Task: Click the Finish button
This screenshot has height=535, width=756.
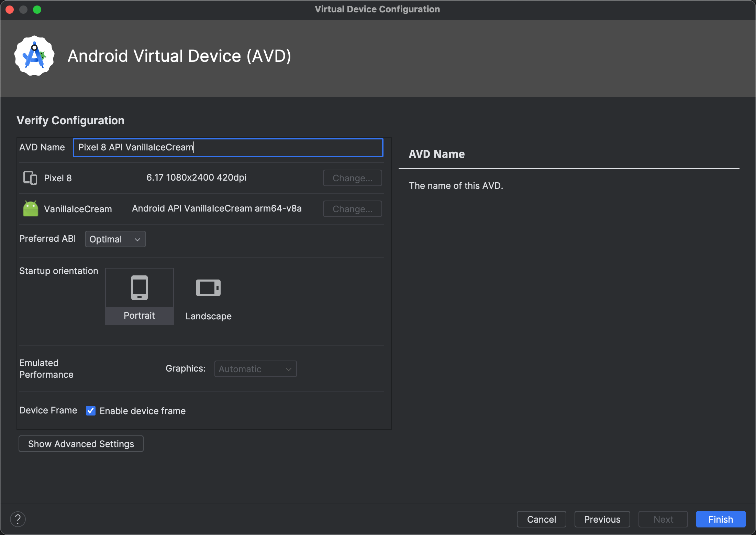Action: click(721, 519)
